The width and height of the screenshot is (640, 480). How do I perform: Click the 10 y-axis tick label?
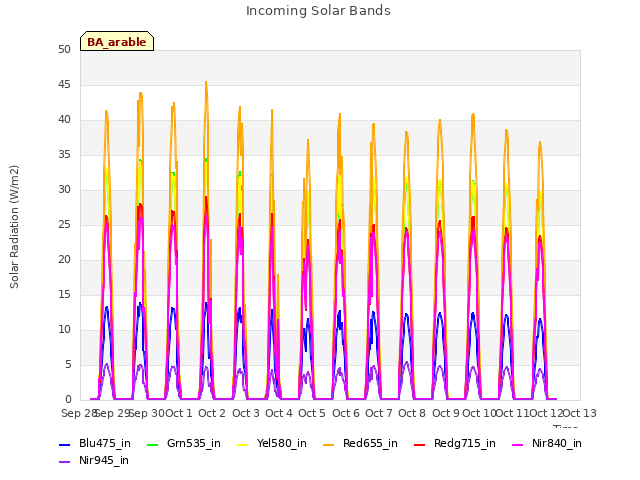64,330
